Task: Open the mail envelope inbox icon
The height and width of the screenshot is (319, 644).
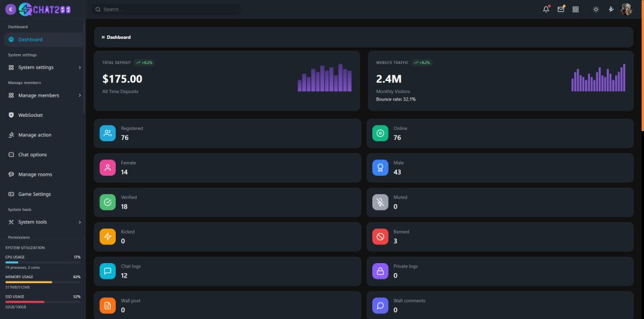Action: (561, 9)
